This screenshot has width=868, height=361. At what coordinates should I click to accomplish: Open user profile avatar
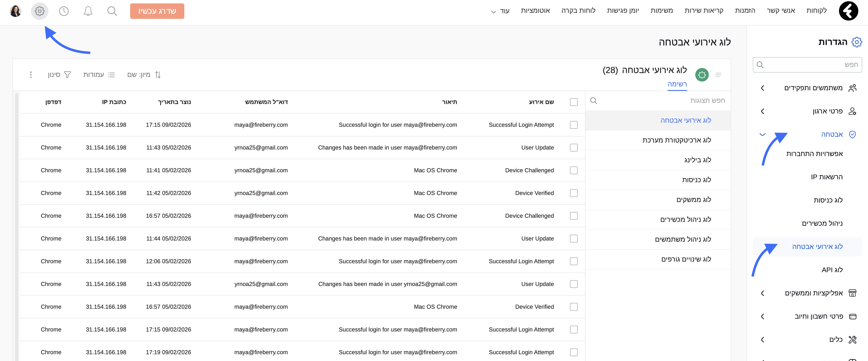click(15, 11)
